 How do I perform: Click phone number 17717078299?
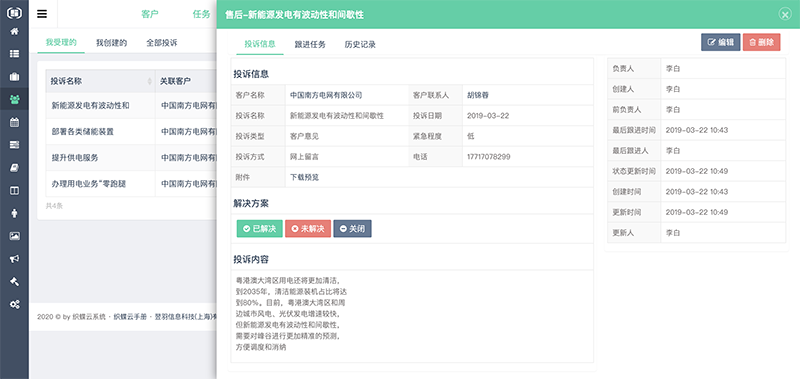pos(488,157)
